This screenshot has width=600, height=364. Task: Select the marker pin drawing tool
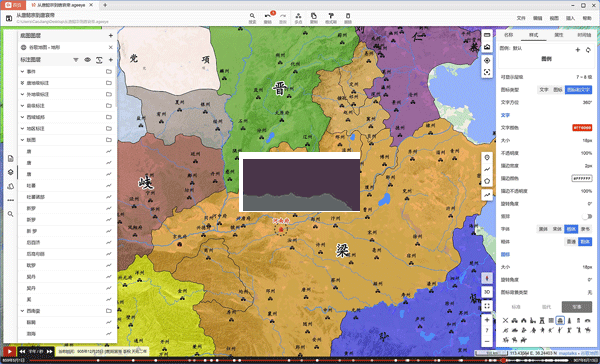[x=487, y=157]
